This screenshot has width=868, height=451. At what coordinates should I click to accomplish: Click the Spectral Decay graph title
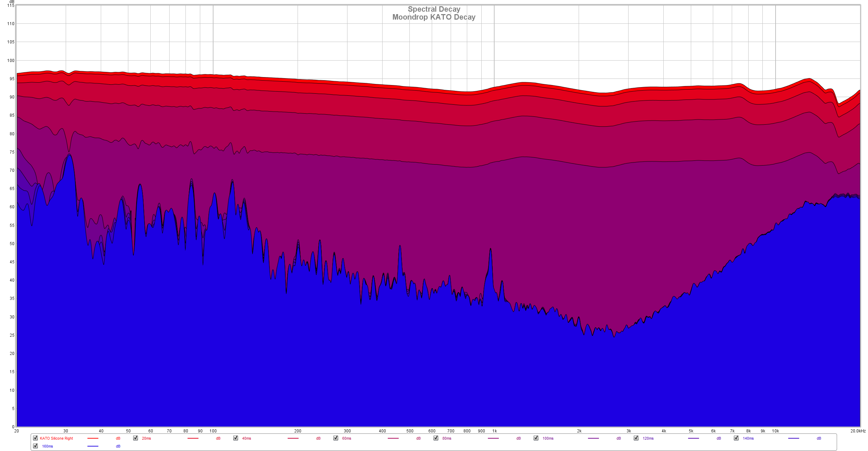[434, 9]
